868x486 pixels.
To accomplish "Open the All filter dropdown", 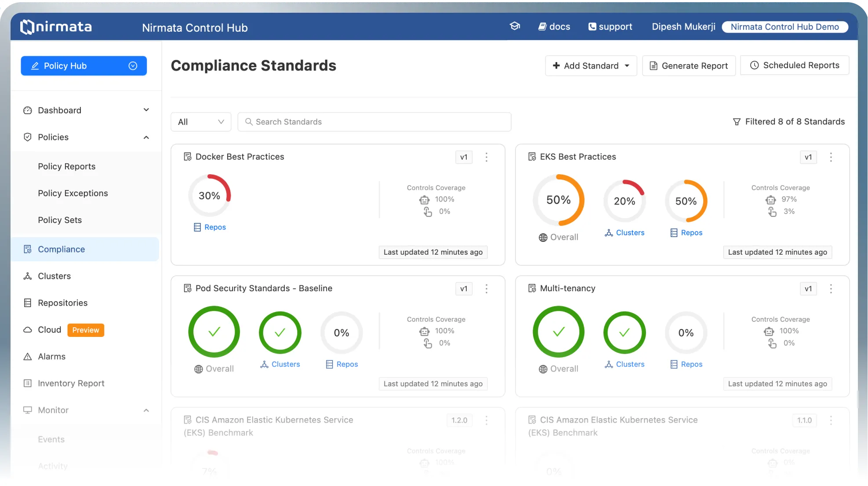I will tap(201, 122).
